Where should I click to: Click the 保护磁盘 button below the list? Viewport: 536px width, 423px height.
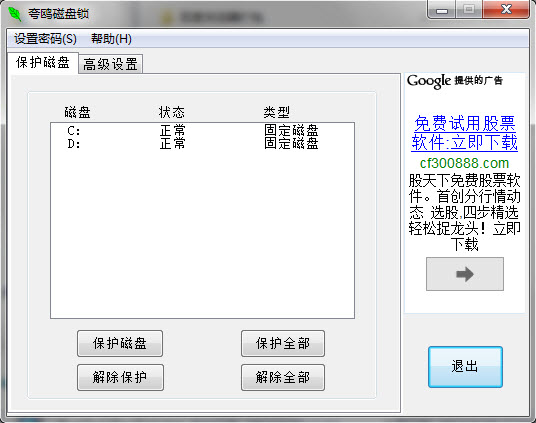coord(120,343)
